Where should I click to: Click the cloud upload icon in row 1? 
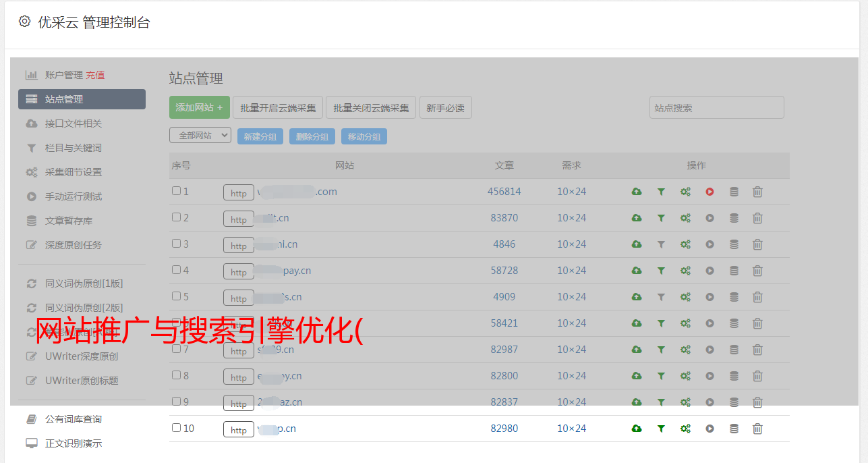636,192
